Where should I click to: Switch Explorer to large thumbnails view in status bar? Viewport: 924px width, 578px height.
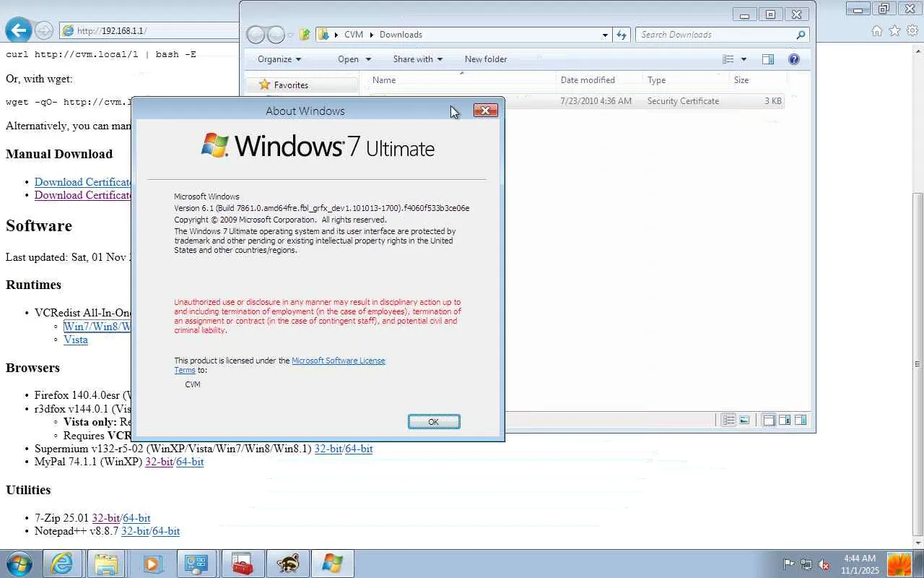tap(744, 420)
